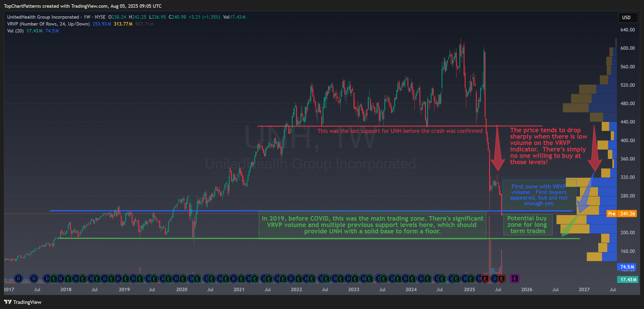Click the 560.00 price axis label
This screenshot has height=309, width=644.
pyautogui.click(x=628, y=67)
